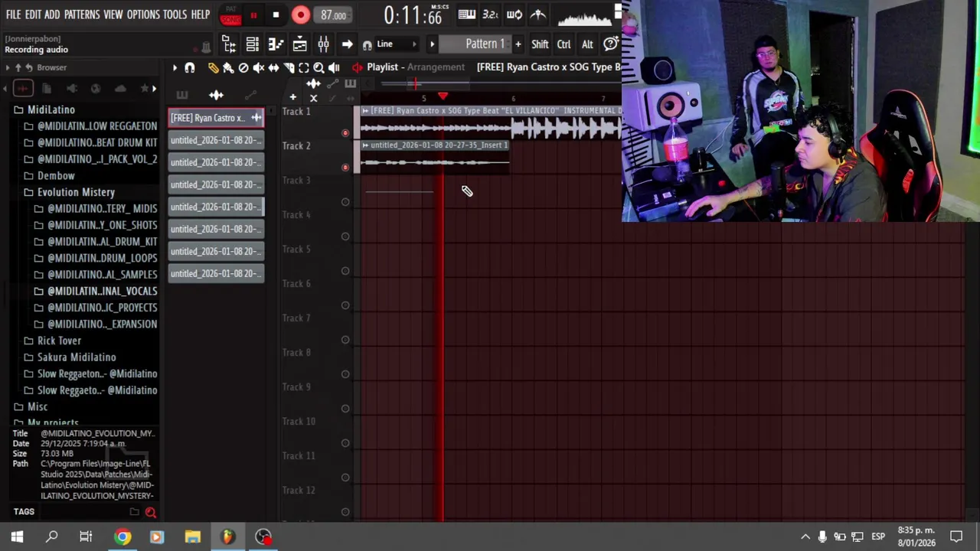The image size is (980, 551).
Task: Open the EDIT menu
Action: click(33, 15)
